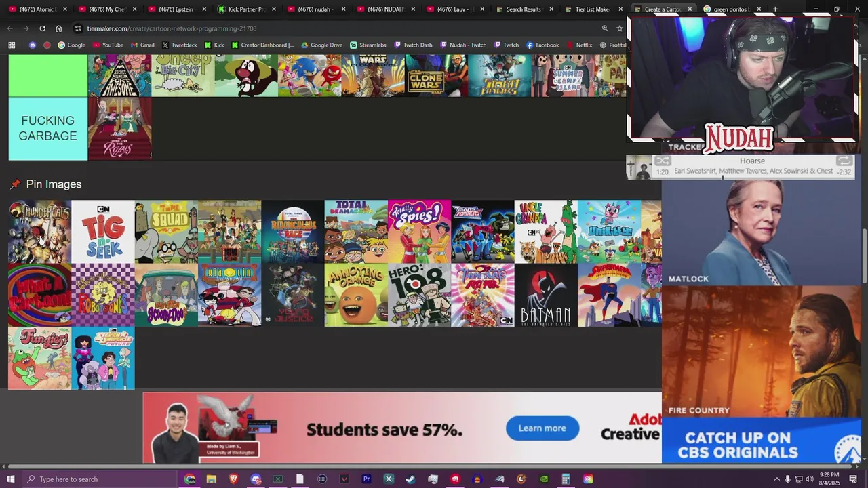Select the Batman Animated Series image
868x488 pixels.
click(546, 295)
